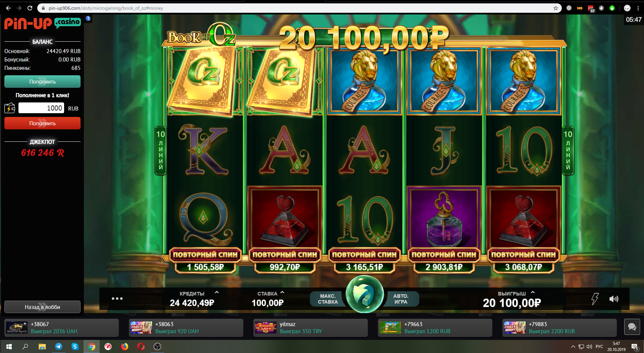644x353 pixels.
Task: Respin first reel for 1 505,58₽
Action: click(x=205, y=260)
